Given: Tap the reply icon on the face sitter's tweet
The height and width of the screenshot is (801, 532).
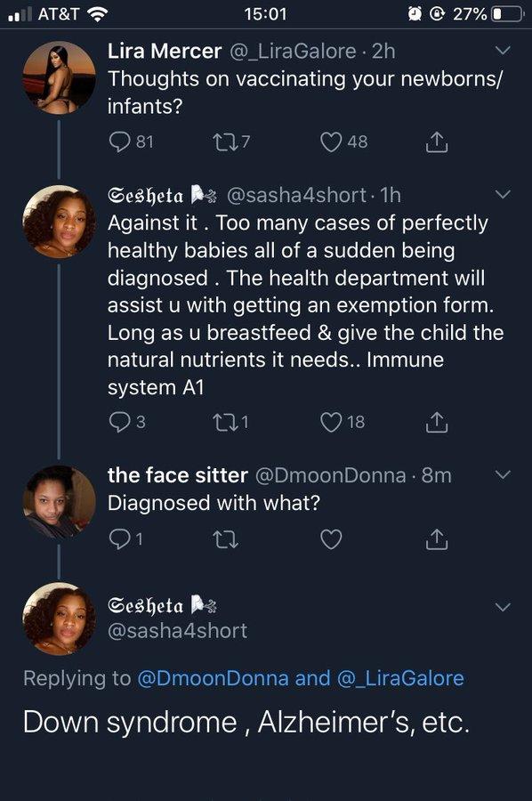Looking at the screenshot, I should (x=119, y=539).
